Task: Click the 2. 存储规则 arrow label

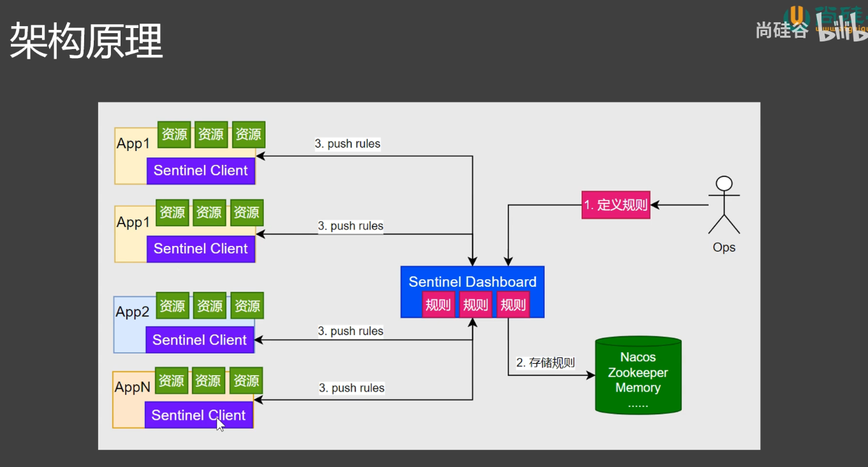Action: (545, 363)
